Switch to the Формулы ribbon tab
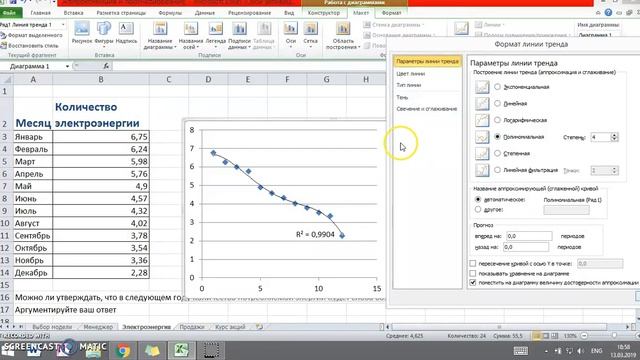The height and width of the screenshot is (360, 640). 170,13
